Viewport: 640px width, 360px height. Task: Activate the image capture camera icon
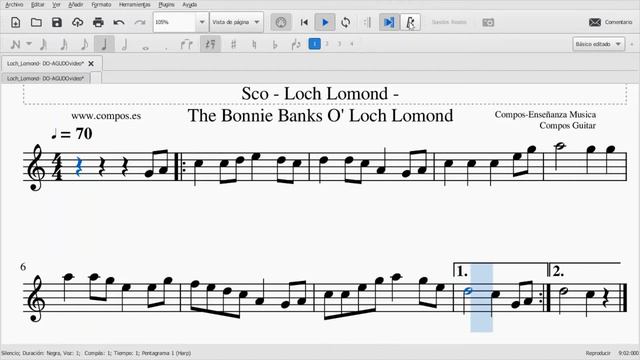[488, 22]
